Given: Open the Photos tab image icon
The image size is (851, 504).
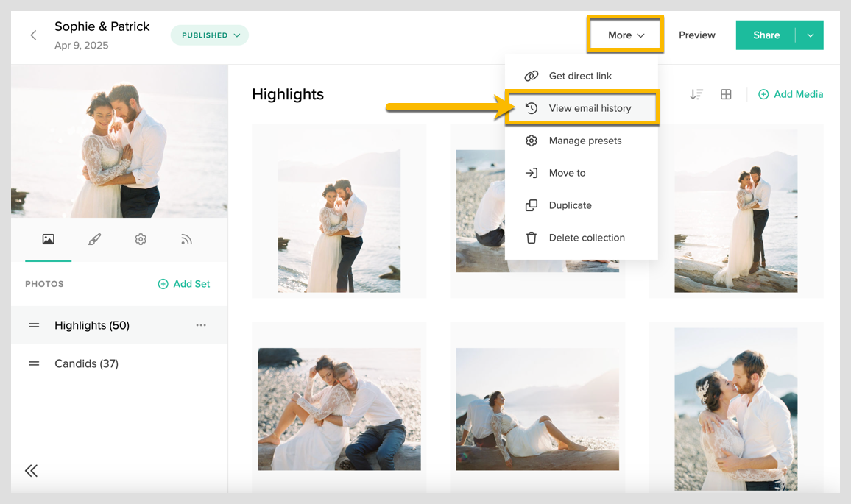Looking at the screenshot, I should (x=48, y=239).
